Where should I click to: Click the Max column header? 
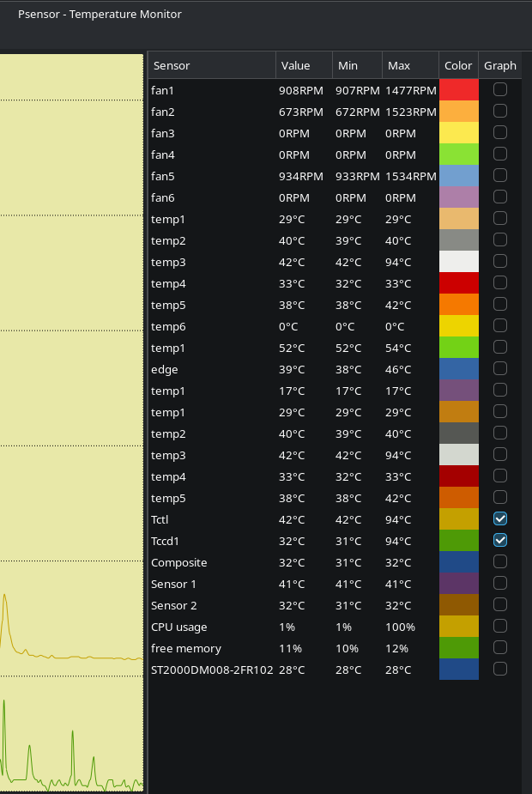pyautogui.click(x=410, y=65)
